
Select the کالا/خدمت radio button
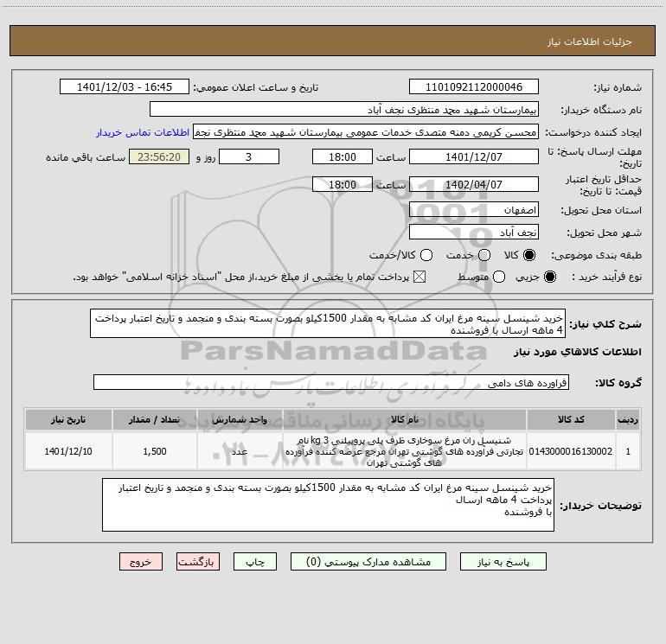click(x=426, y=255)
